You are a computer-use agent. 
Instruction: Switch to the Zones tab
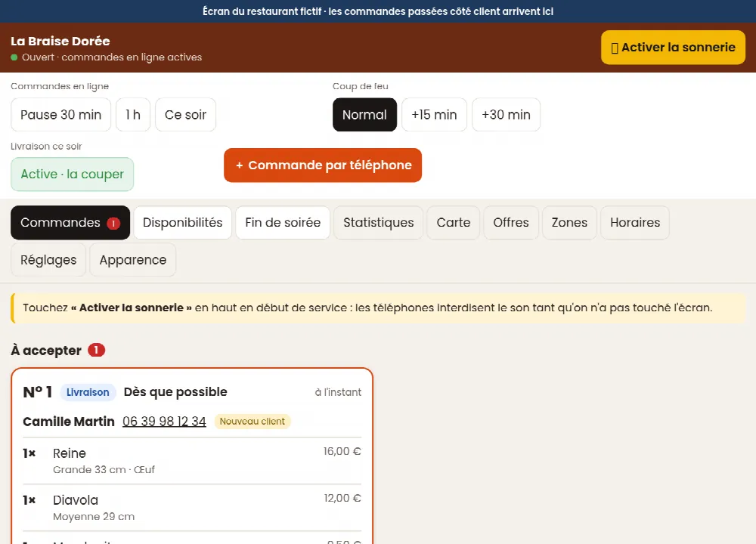pyautogui.click(x=569, y=223)
